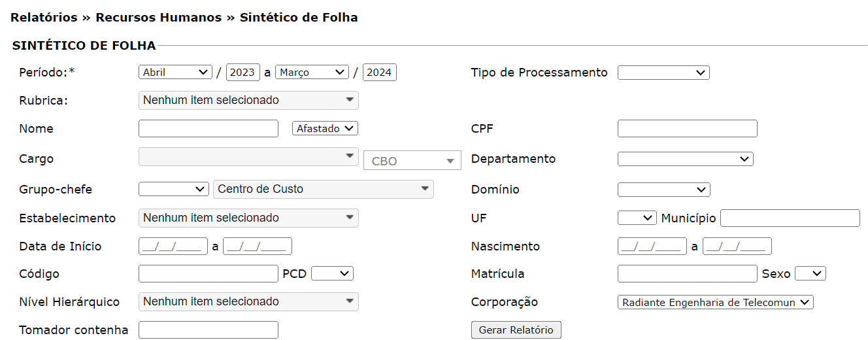Click the Gerar Relatório button

point(516,330)
